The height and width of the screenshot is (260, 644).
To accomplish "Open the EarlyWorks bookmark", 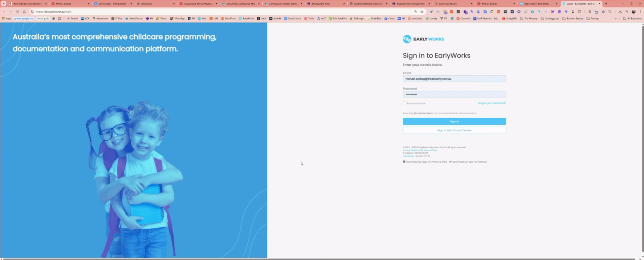I will pos(247,18).
